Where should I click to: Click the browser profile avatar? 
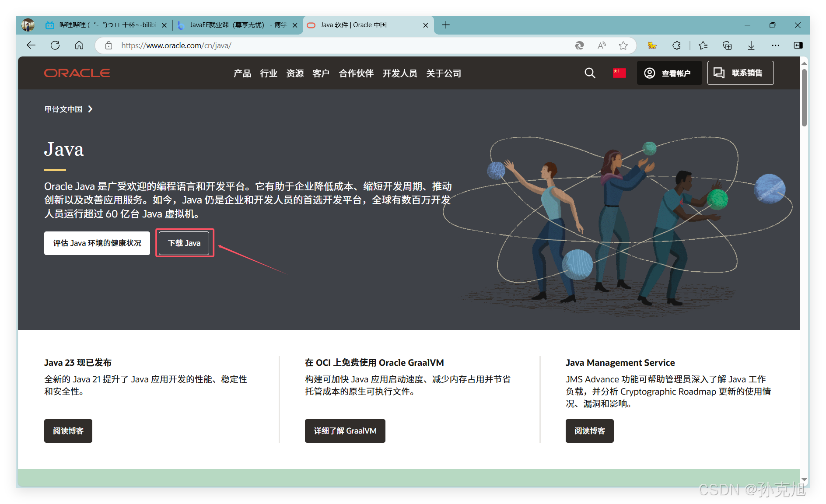[28, 25]
